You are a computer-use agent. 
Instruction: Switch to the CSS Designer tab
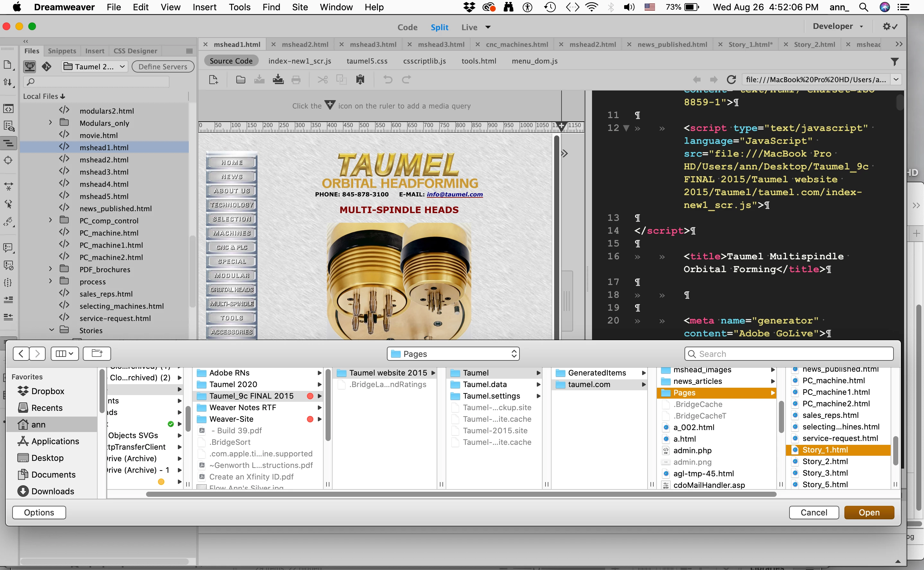[135, 51]
